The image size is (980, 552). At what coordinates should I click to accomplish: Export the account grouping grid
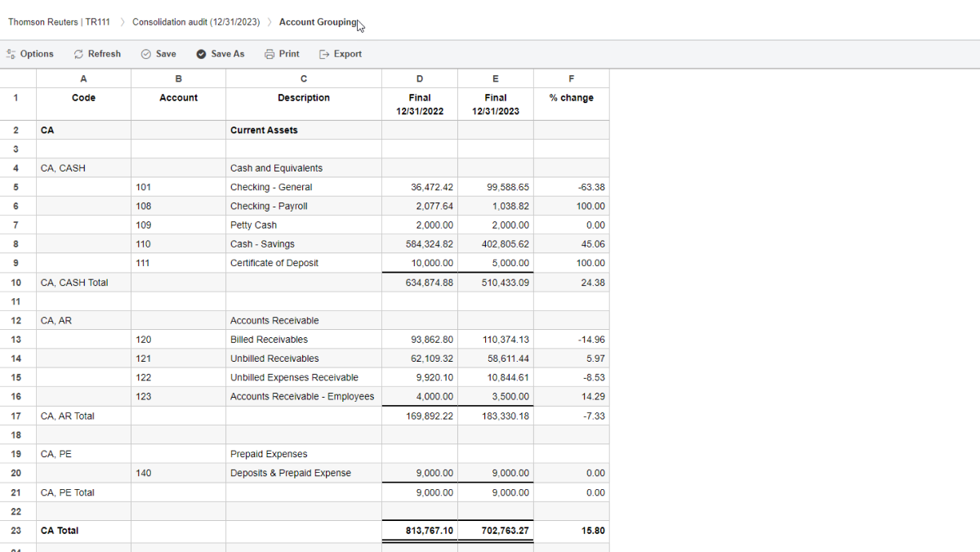tap(341, 53)
